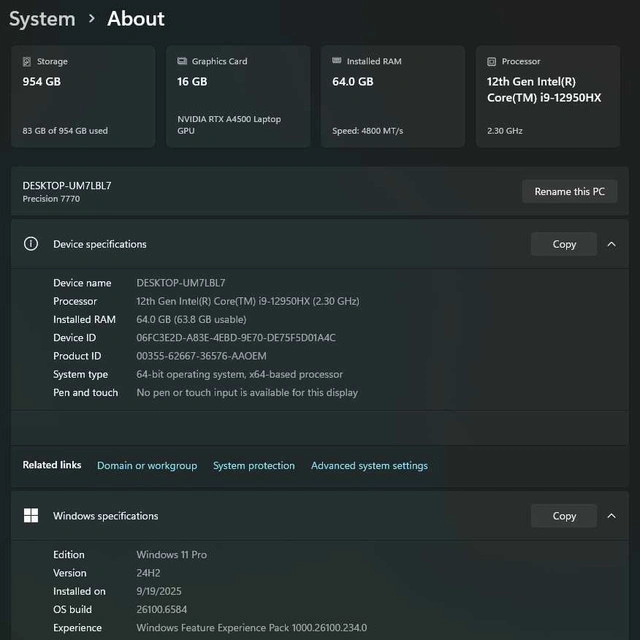Collapse the Device specifications section
Screen dimensions: 640x640
[x=611, y=244]
